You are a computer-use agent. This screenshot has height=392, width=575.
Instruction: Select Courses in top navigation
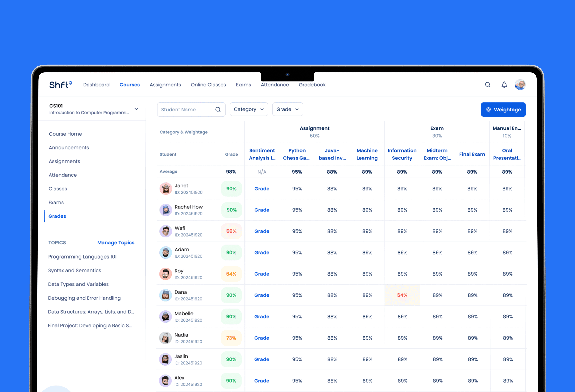(130, 85)
